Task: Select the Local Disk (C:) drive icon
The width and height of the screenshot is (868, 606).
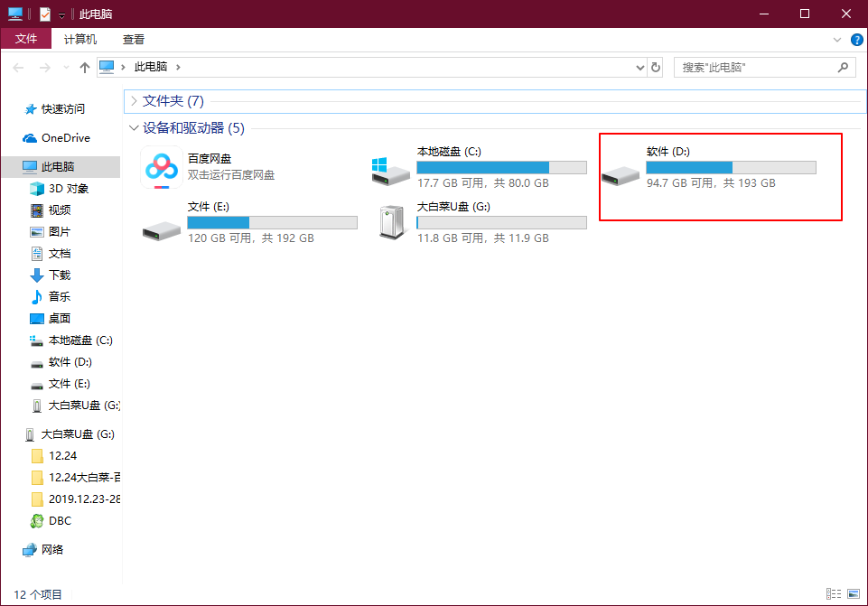Action: point(391,171)
